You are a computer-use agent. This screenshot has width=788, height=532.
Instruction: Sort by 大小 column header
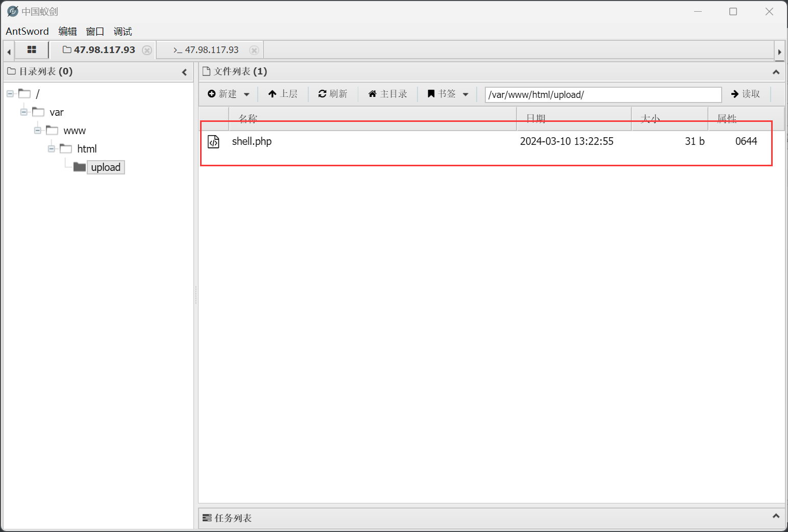670,119
